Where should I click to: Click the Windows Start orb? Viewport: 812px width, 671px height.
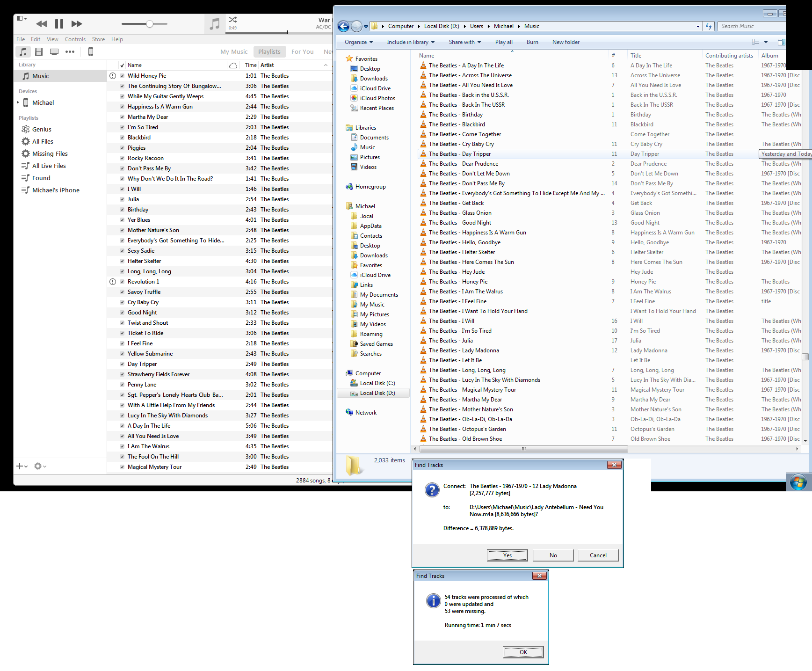pyautogui.click(x=798, y=482)
